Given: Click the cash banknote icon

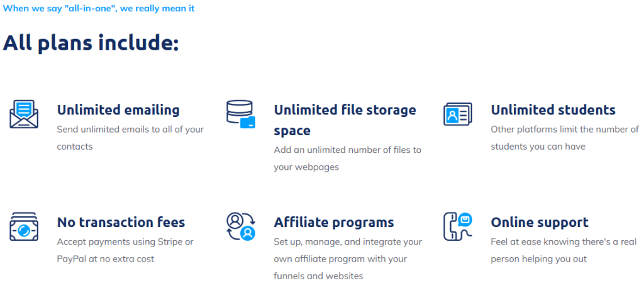Looking at the screenshot, I should 25,226.
